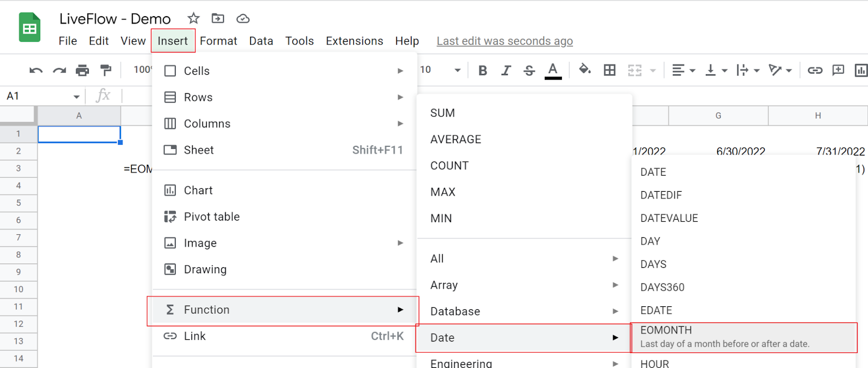The width and height of the screenshot is (868, 368).
Task: Check the cloud save status icon
Action: [x=243, y=18]
